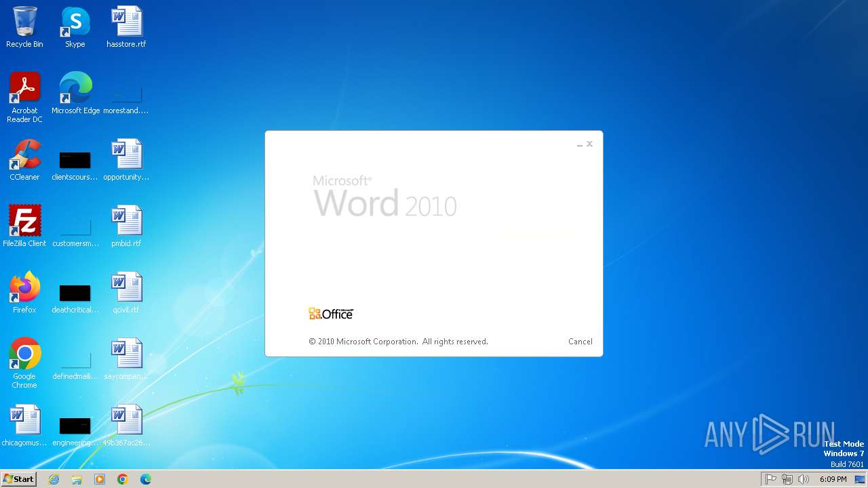Open Action Center flag tray icon
This screenshot has height=488, width=868.
pos(771,479)
